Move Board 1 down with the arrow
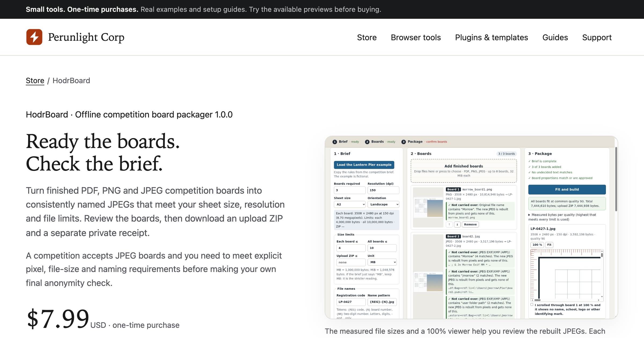Image resolution: width=644 pixels, height=338 pixels. pos(457,225)
